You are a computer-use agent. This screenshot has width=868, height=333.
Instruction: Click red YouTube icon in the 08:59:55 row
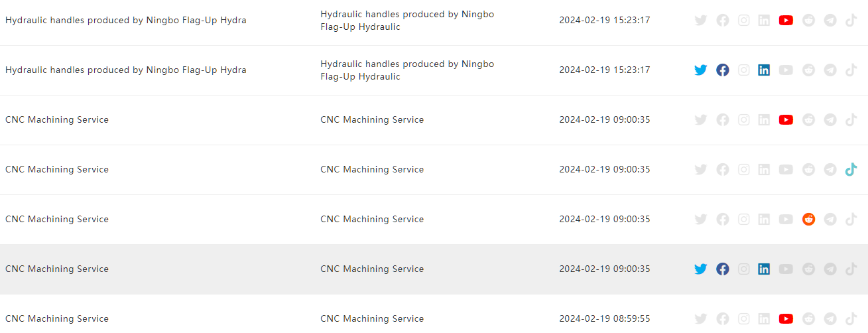click(x=786, y=319)
